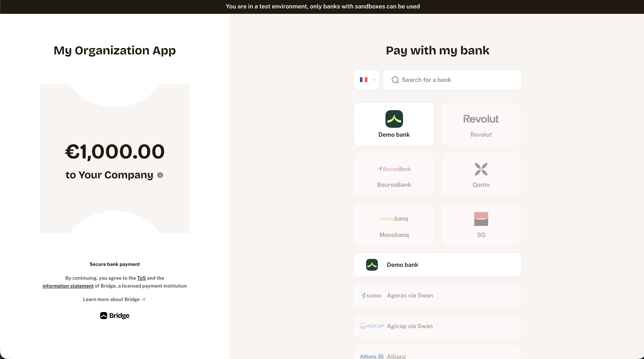Select Ageras via Swan row
The width and height of the screenshot is (644, 359).
[x=437, y=295]
